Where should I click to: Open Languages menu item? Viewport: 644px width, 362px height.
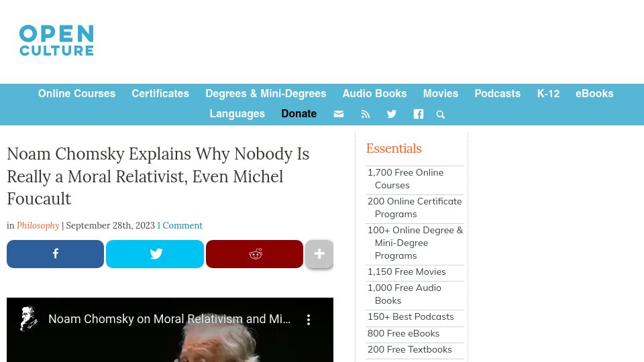(237, 114)
